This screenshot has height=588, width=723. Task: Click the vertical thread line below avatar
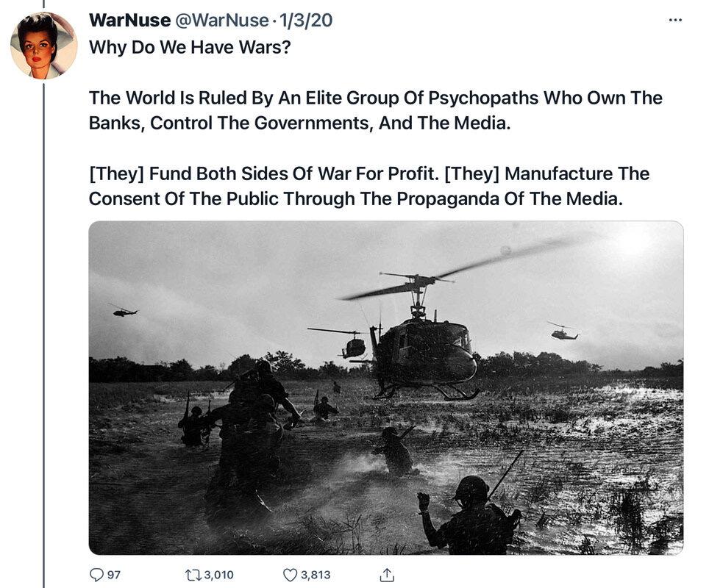pyautogui.click(x=44, y=335)
